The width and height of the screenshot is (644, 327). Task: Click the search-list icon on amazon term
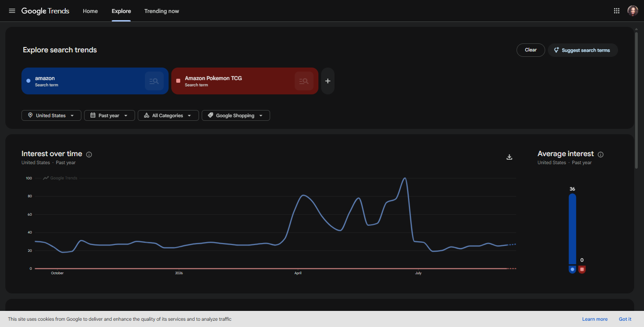[154, 81]
